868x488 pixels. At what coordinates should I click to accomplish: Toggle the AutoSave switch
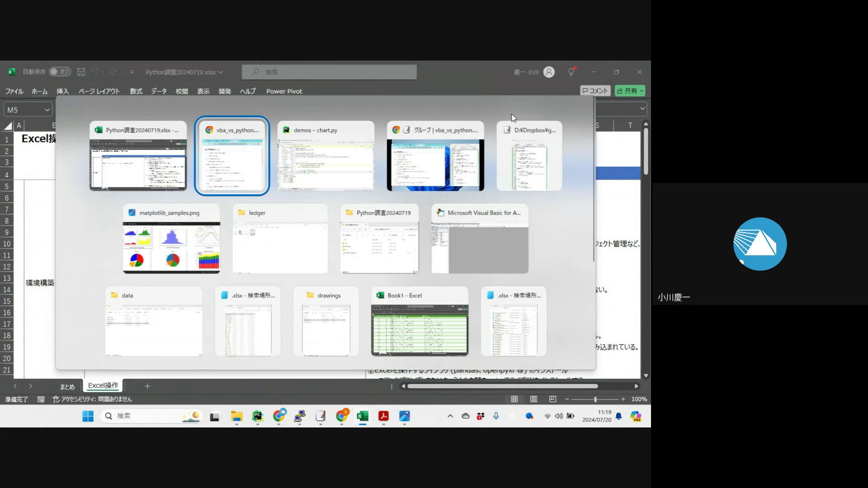60,72
